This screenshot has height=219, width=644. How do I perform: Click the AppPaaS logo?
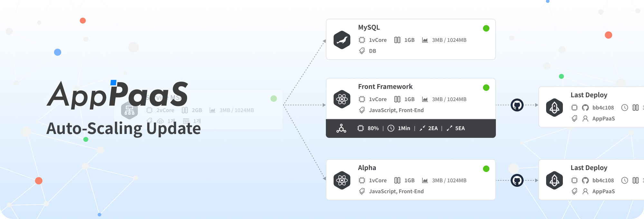tap(118, 94)
